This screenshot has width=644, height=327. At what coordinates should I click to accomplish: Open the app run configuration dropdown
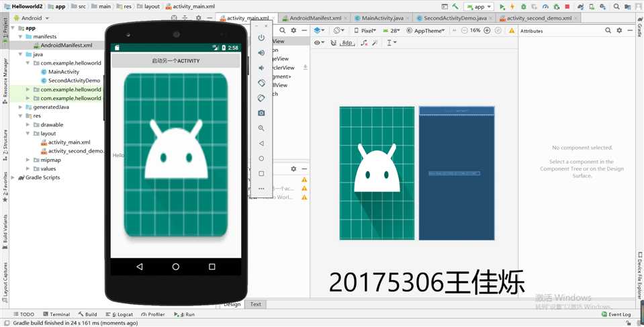pyautogui.click(x=479, y=7)
